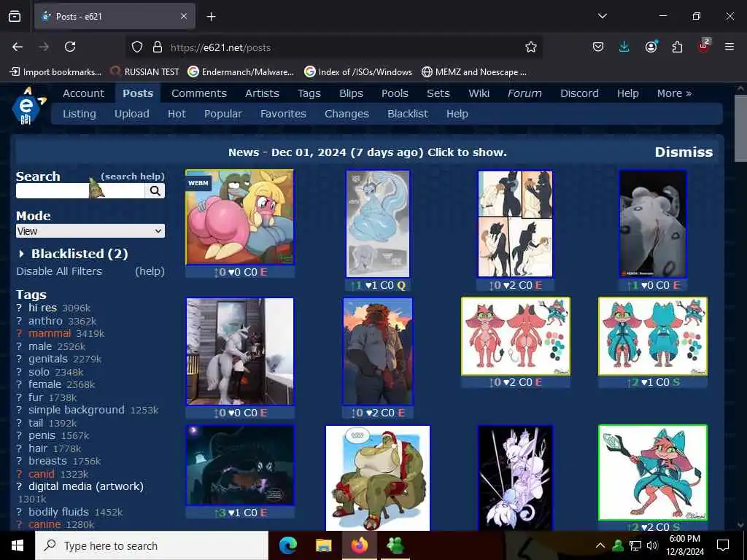Open a new tab with the plus icon

211,17
